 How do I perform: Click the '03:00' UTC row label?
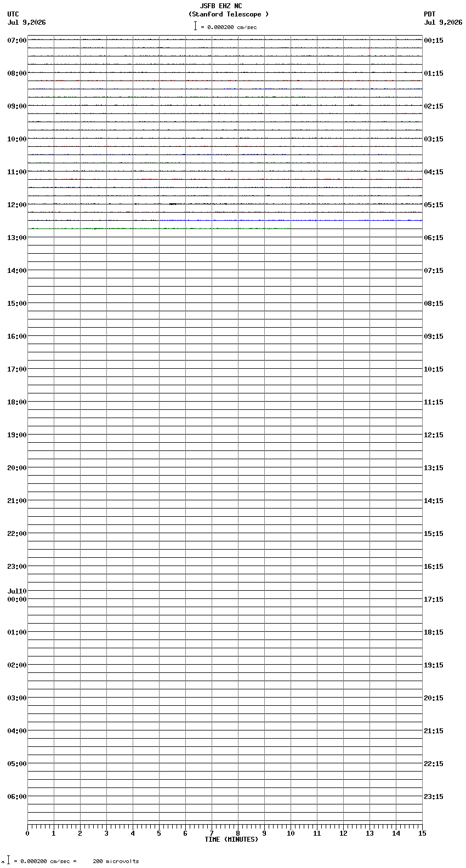point(17,698)
